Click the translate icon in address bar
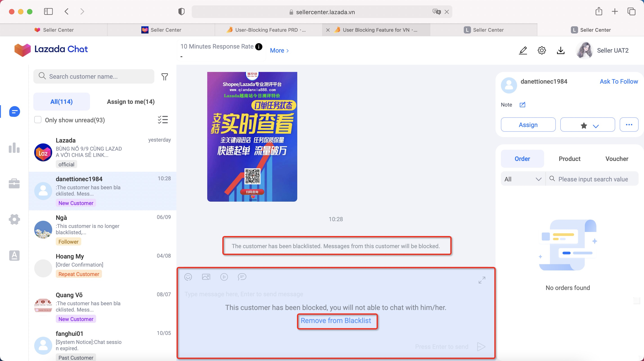 click(436, 11)
